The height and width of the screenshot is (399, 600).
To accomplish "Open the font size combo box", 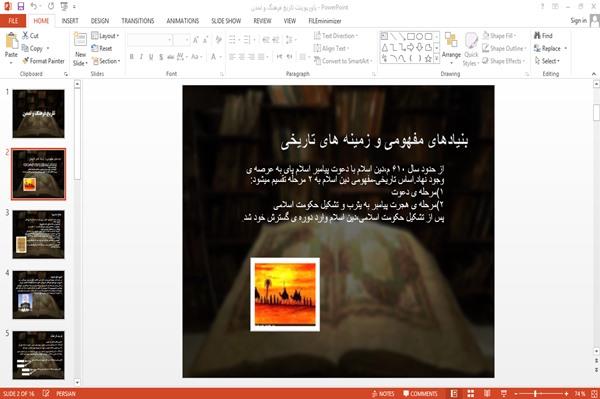I will coord(181,40).
